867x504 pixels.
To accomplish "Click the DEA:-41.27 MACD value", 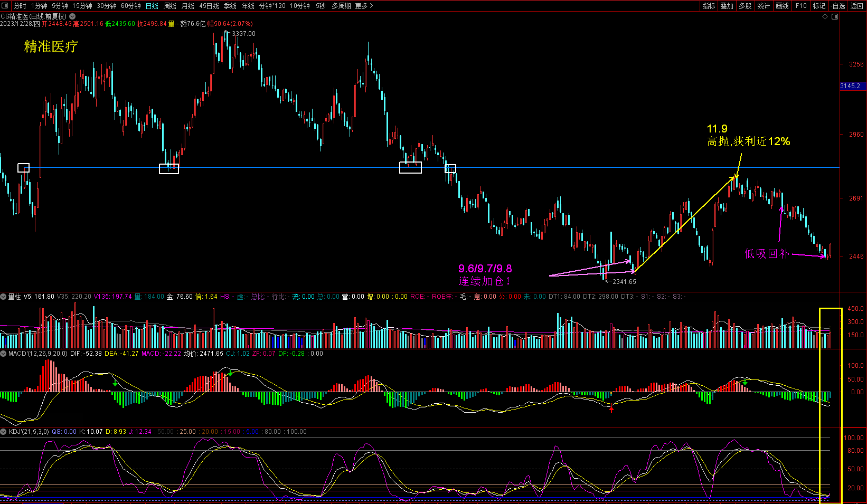I will pyautogui.click(x=121, y=354).
